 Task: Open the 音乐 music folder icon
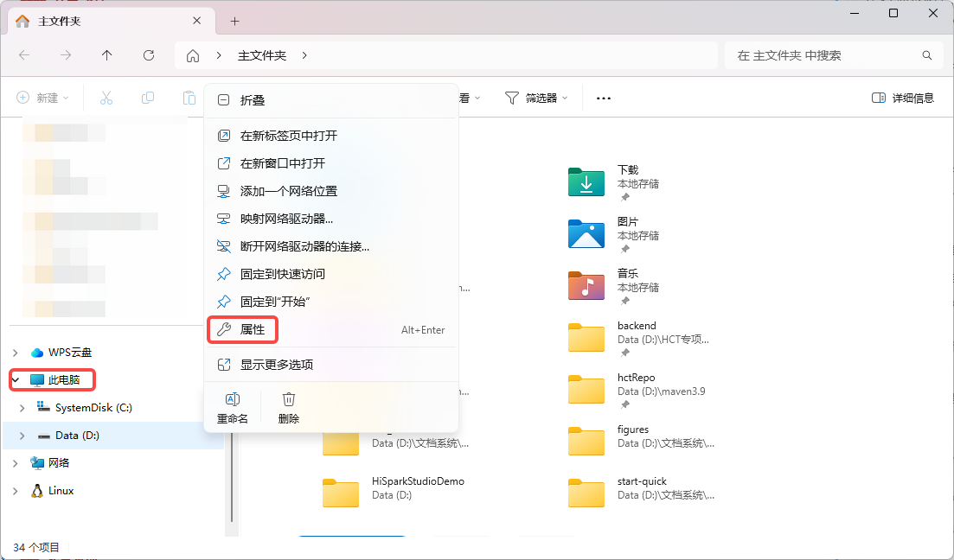click(586, 286)
